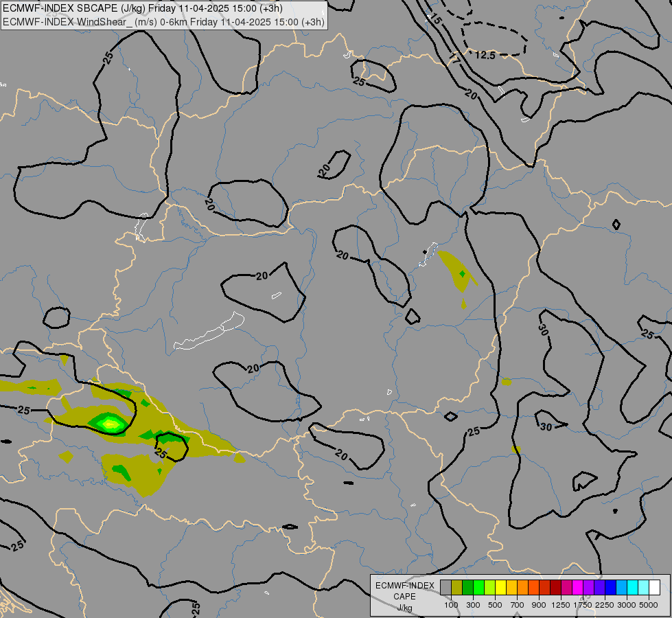Click the pale cyan swatch beside white

643,587
